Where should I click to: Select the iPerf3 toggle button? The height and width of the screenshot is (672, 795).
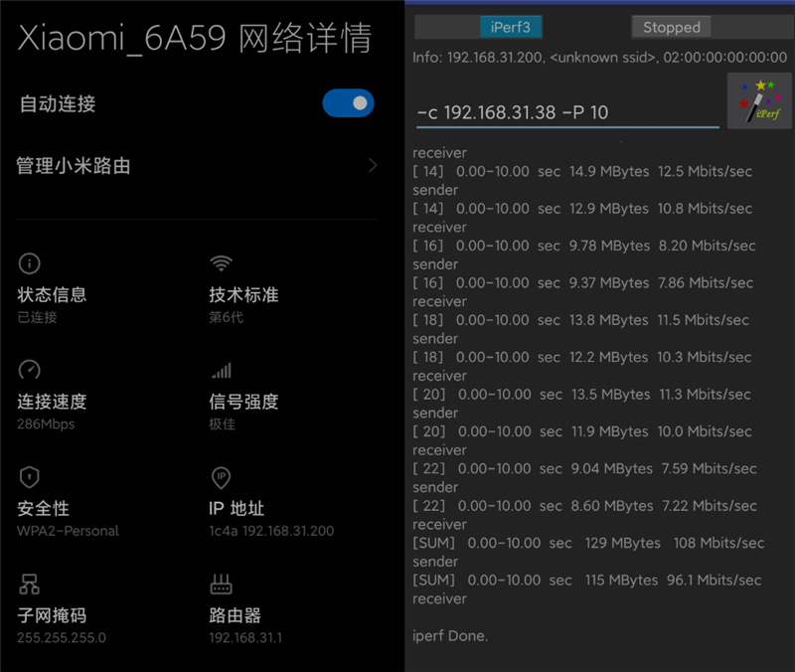[x=511, y=27]
